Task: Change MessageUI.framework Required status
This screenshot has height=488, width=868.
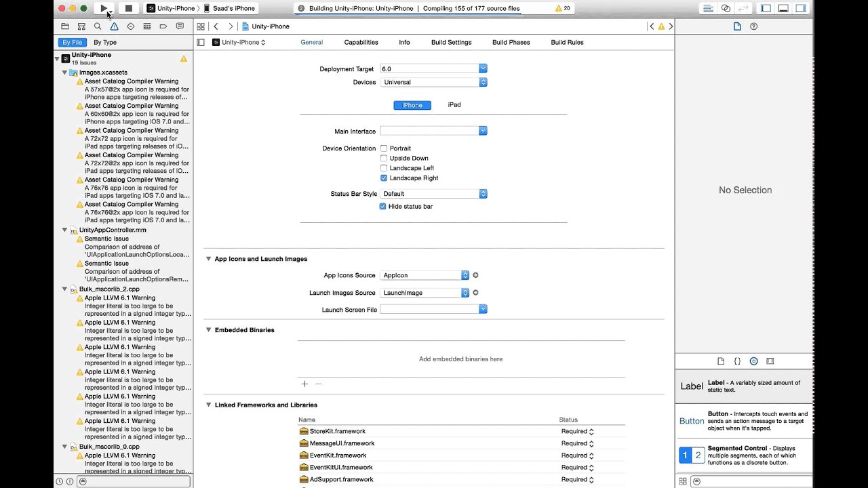Action: [577, 443]
